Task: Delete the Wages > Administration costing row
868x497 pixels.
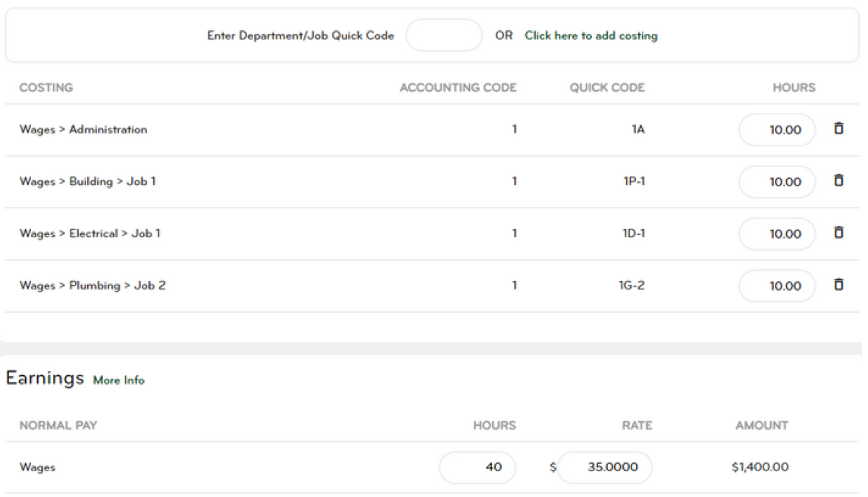Action: click(838, 129)
